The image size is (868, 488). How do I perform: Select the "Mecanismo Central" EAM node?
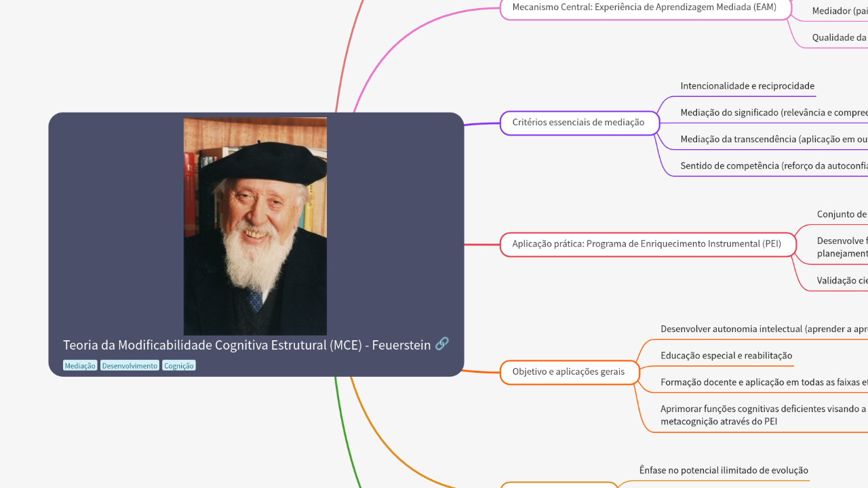[644, 7]
